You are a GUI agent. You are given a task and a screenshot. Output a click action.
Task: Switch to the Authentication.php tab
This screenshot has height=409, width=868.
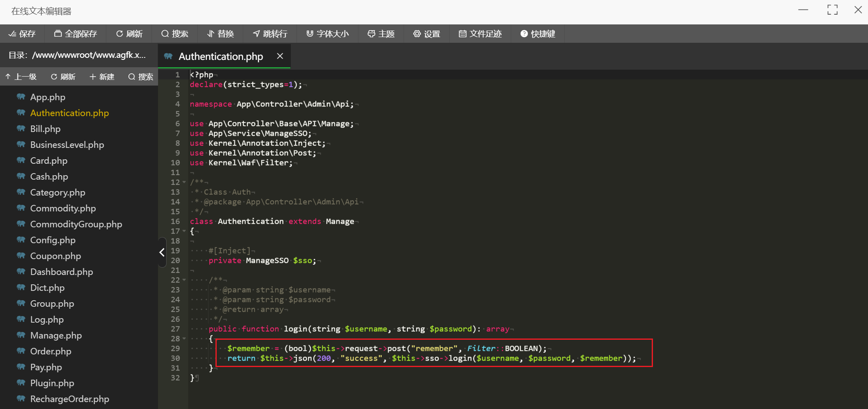[220, 57]
